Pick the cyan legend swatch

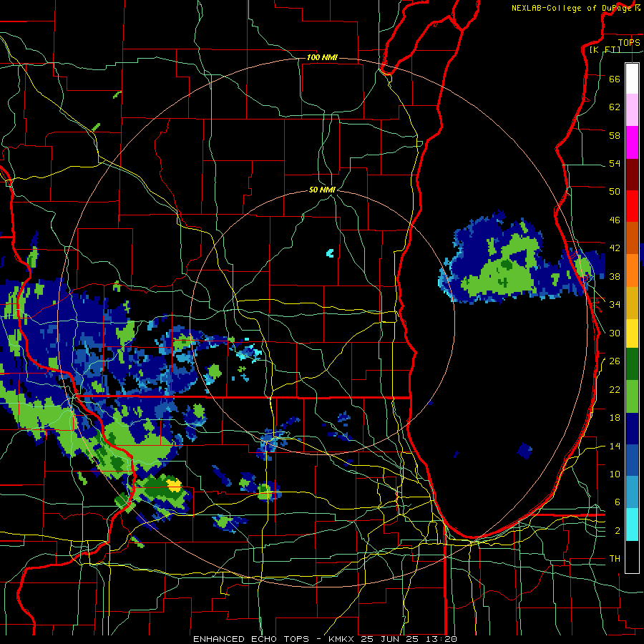(x=632, y=525)
